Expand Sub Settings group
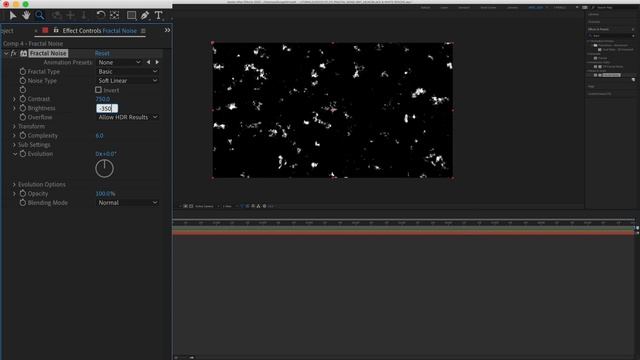640x360 pixels. pyautogui.click(x=14, y=145)
